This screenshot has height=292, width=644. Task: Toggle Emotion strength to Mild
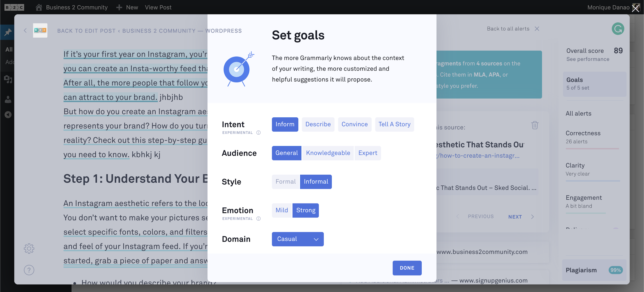tap(281, 210)
